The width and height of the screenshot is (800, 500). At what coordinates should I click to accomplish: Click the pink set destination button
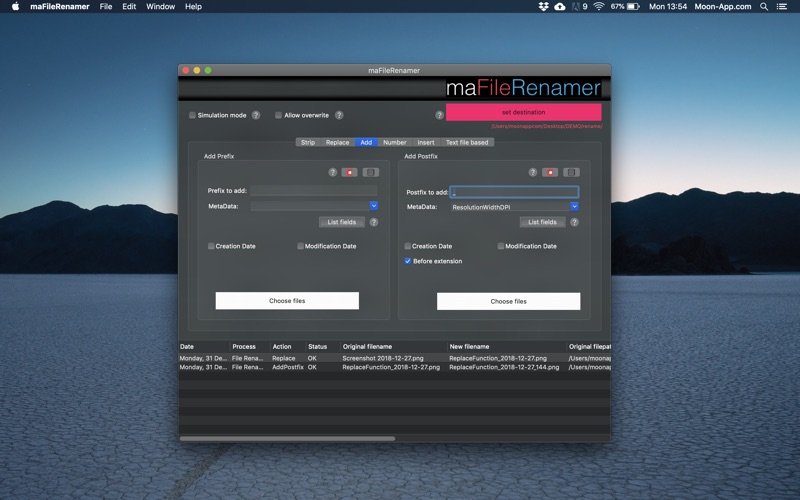(523, 112)
